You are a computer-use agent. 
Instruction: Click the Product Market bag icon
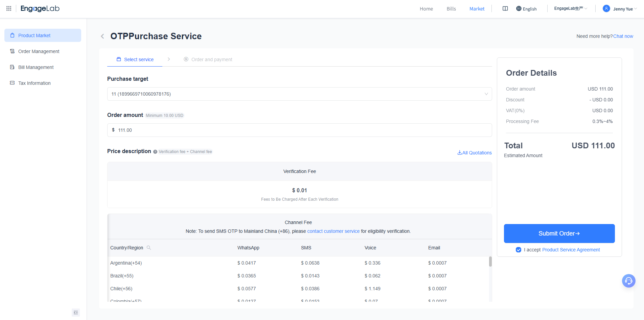(13, 35)
